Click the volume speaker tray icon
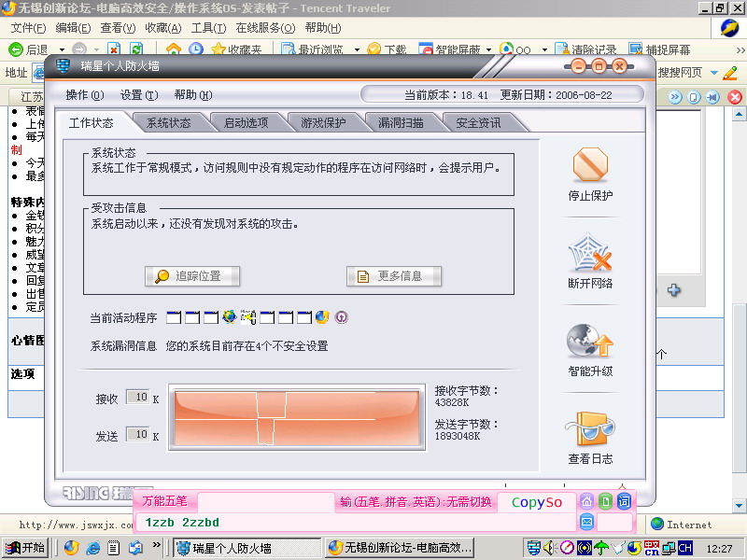 (x=551, y=548)
